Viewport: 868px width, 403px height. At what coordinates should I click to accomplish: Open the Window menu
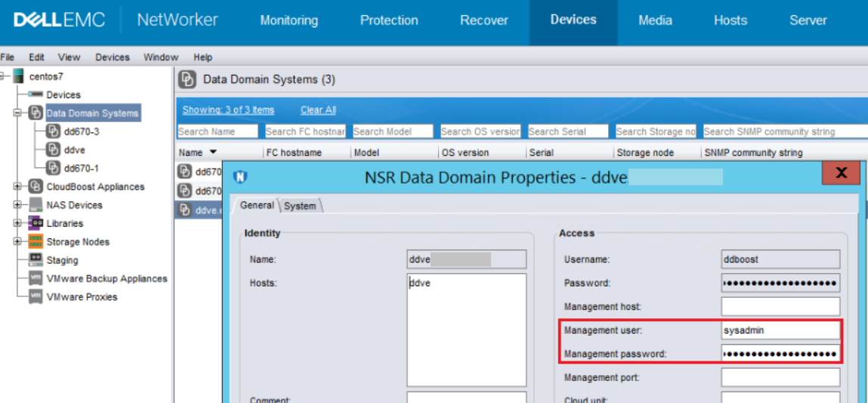[x=161, y=57]
